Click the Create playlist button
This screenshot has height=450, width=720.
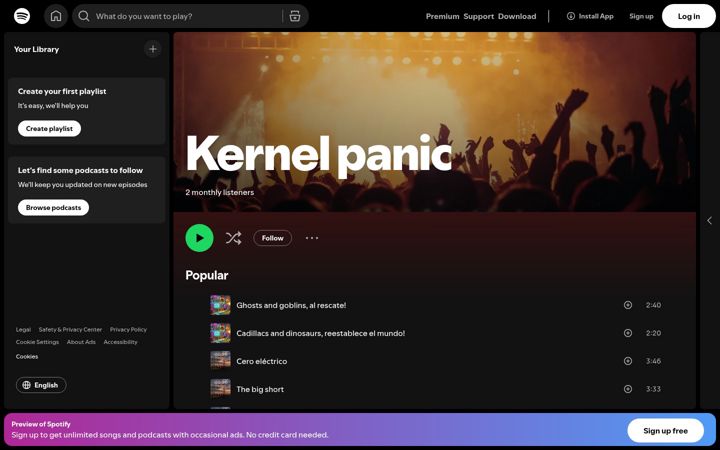[49, 129]
